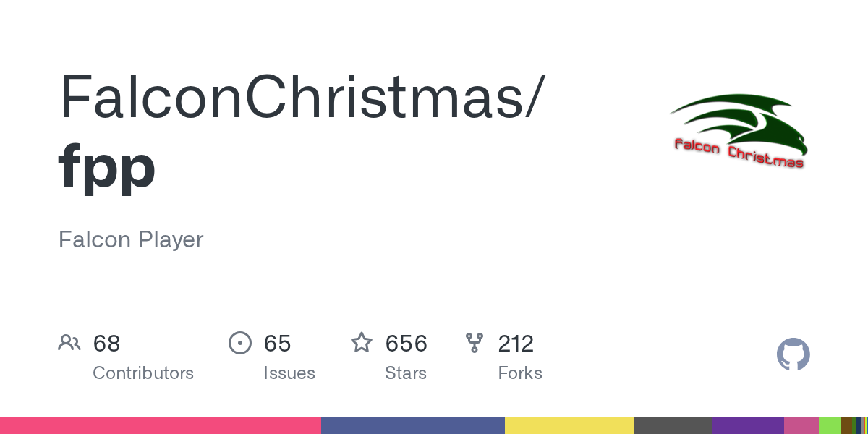Image resolution: width=868 pixels, height=434 pixels.
Task: Select the Contributors label
Action: pos(143,373)
